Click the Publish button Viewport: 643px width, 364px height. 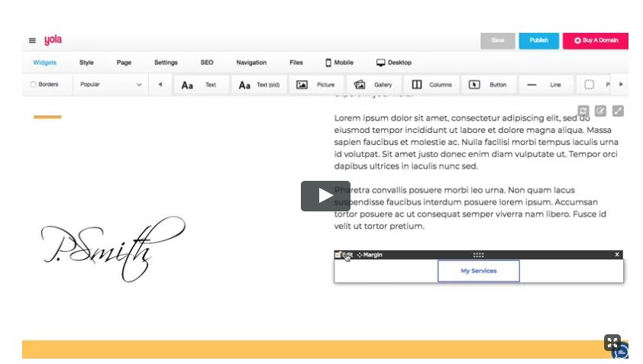click(538, 40)
